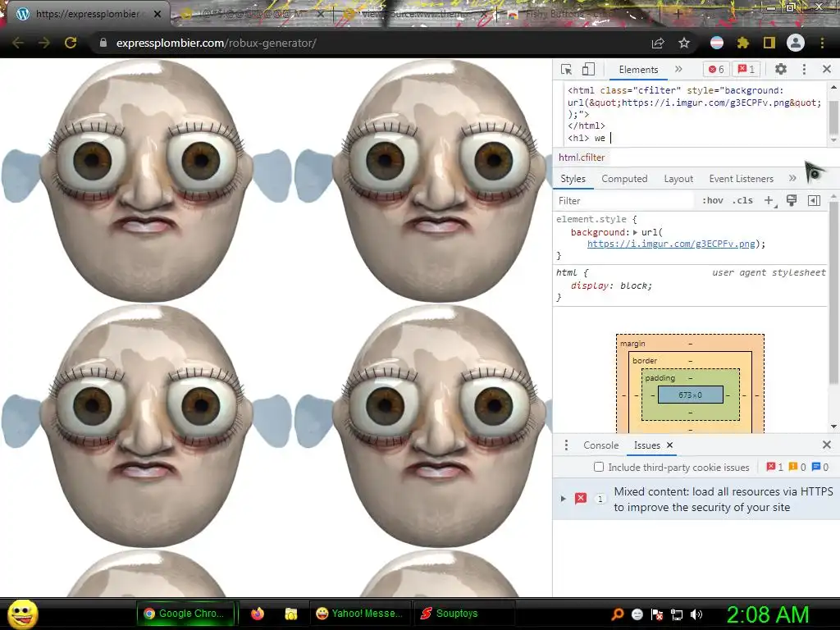The width and height of the screenshot is (840, 630).
Task: Open the DevTools three-dot customize menu
Action: click(804, 69)
